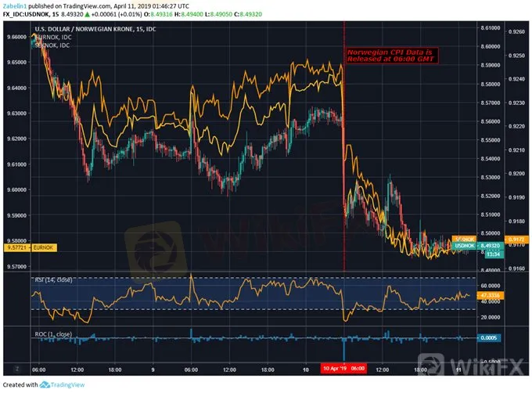Click the date label 10 on time axis

306,370
